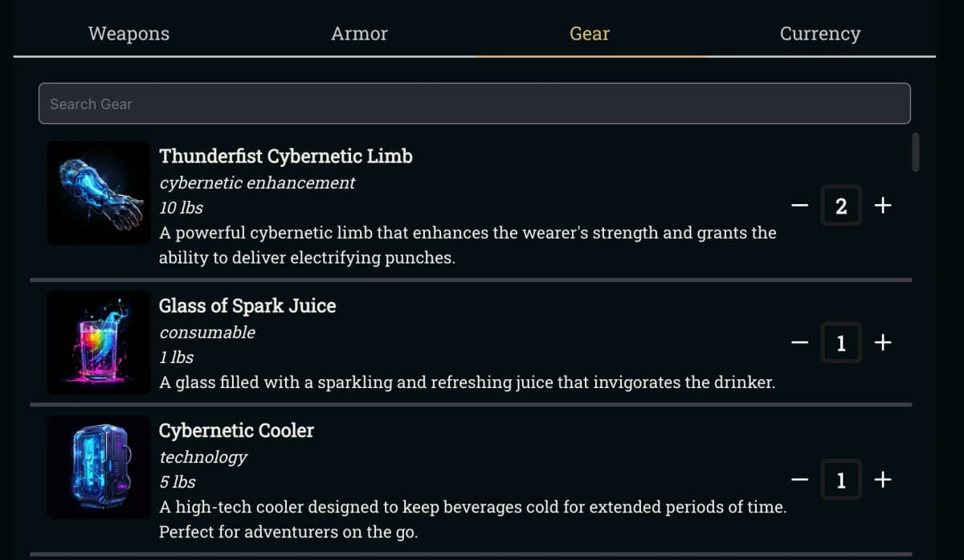The image size is (964, 560).
Task: Select the Thunderfist Cybernetic Limb title
Action: point(286,156)
